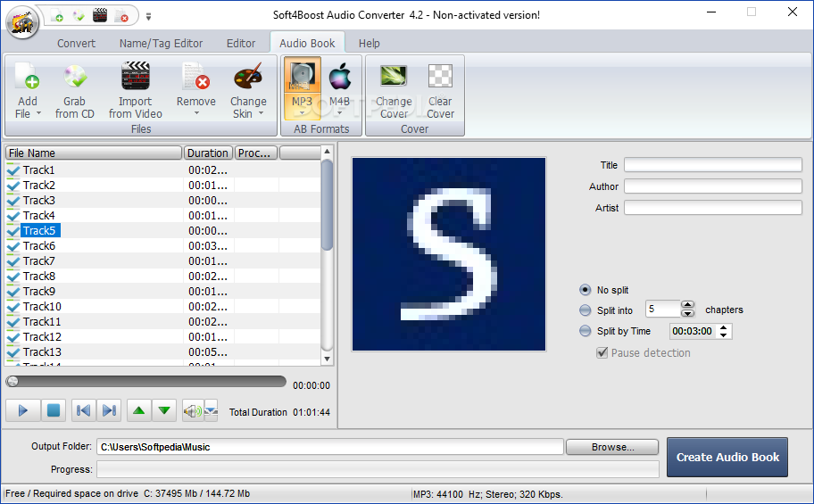Expand the Add File dropdown arrow
814x504 pixels.
pos(38,113)
